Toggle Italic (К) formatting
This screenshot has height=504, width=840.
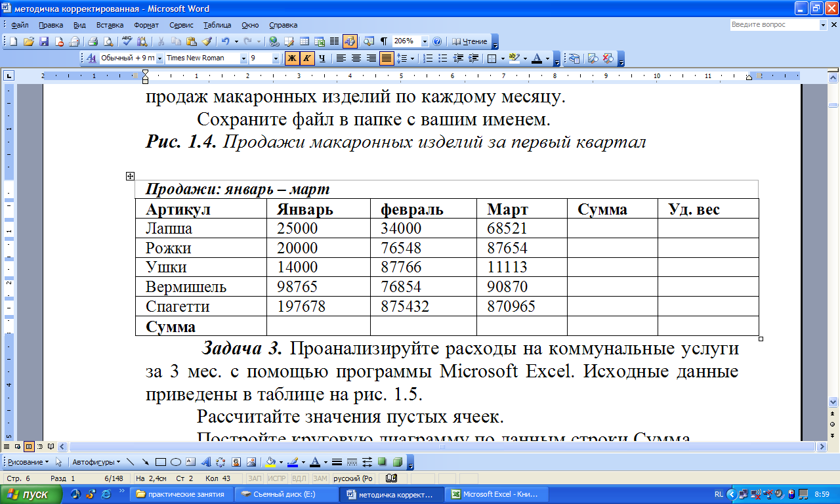pyautogui.click(x=307, y=58)
